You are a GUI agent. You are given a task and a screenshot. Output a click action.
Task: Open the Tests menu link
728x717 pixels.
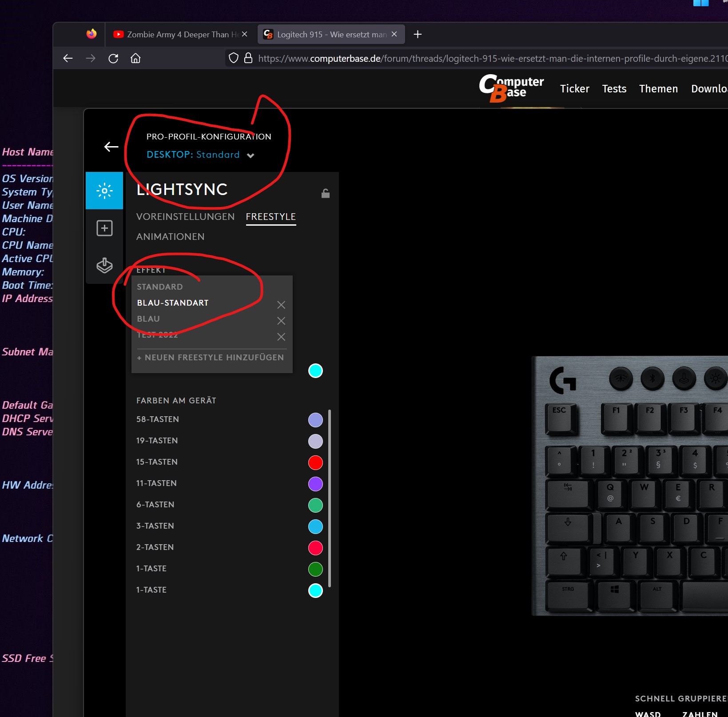coord(614,89)
